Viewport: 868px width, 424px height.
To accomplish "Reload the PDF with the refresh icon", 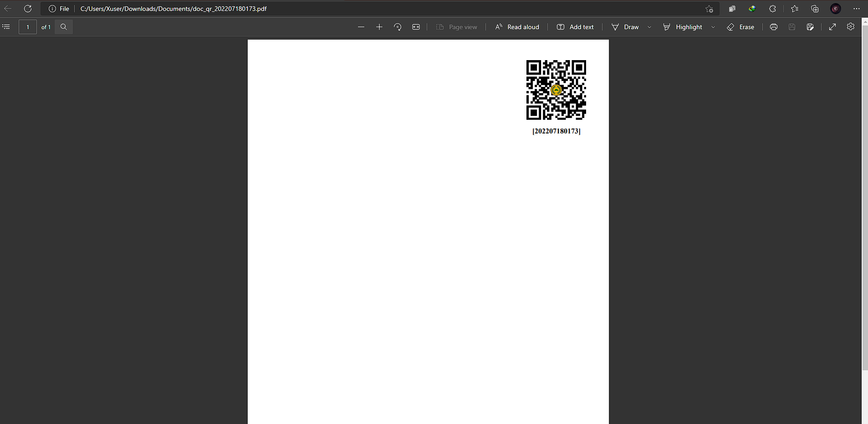I will [x=28, y=9].
